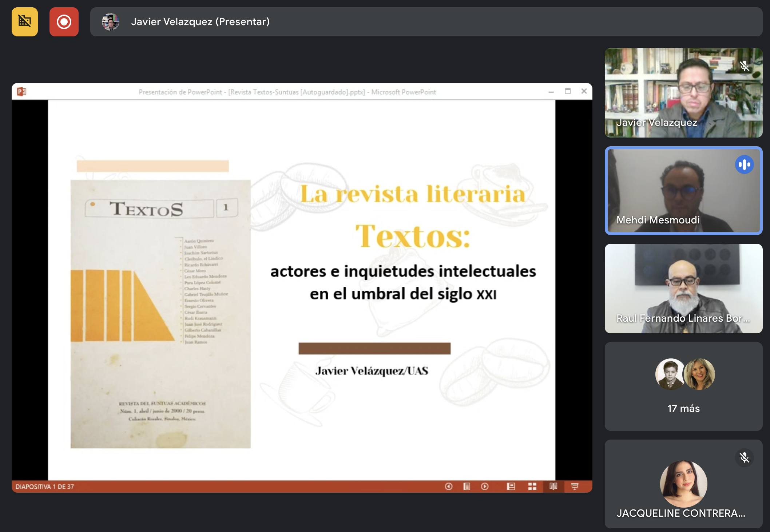770x532 pixels.
Task: Click muted mic icon on Jacqueline Contreras tile
Action: tap(744, 457)
